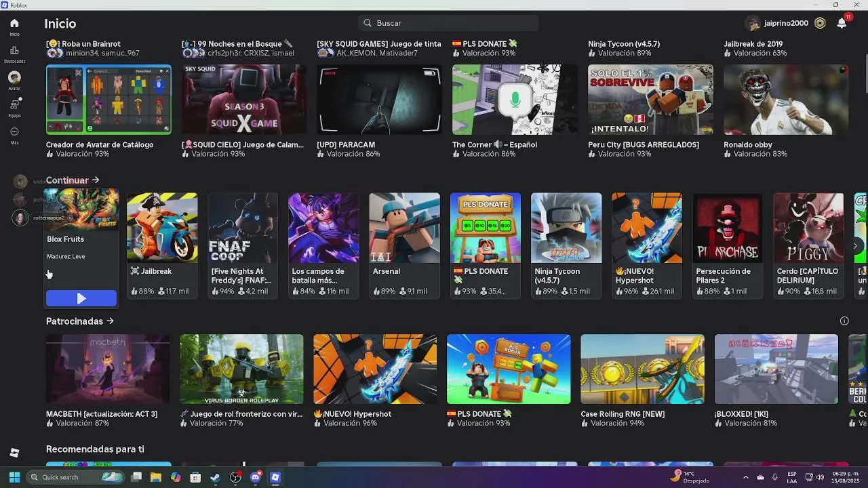This screenshot has width=868, height=488.
Task: Open the PARACAM game thumbnail
Action: pos(380,100)
